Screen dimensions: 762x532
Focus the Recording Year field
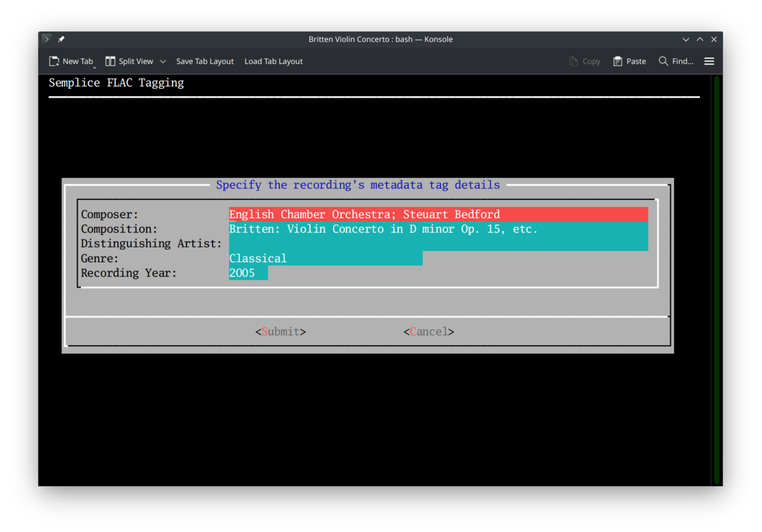pyautogui.click(x=248, y=273)
